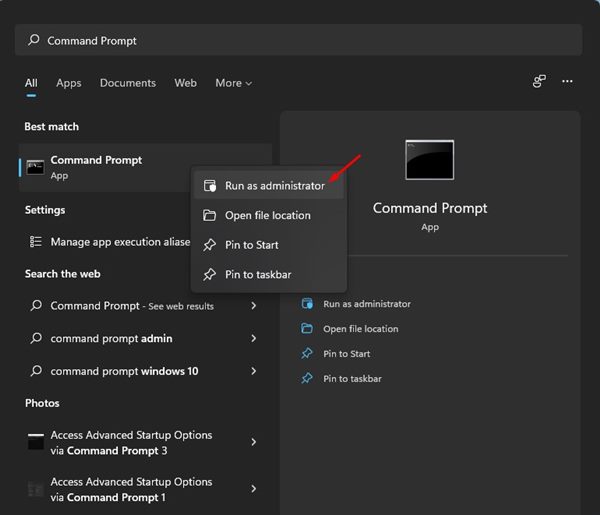This screenshot has height=515, width=600.
Task: Click the pin icon beside Pin to Start in context menu
Action: coord(209,245)
